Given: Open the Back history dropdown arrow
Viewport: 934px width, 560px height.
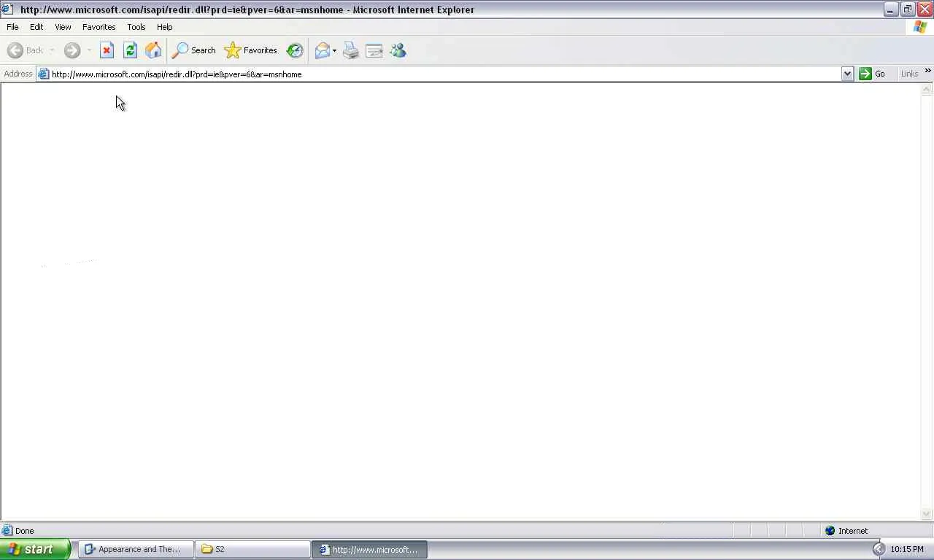Looking at the screenshot, I should pos(52,50).
